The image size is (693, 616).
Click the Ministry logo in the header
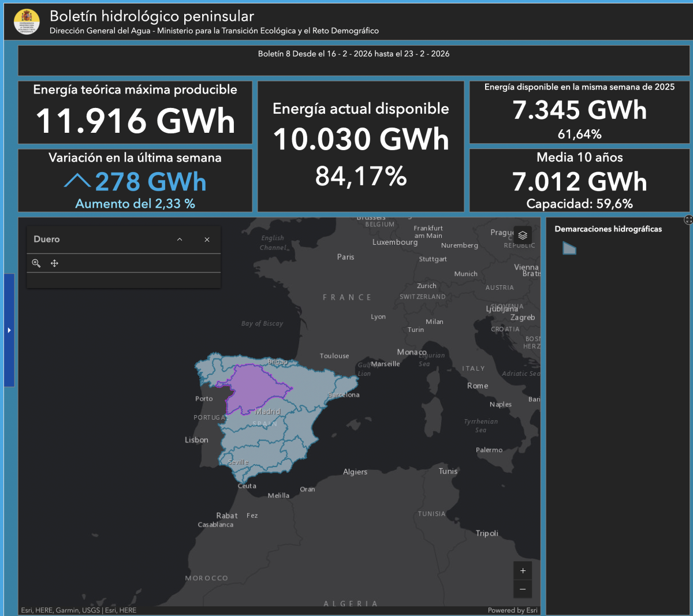pyautogui.click(x=27, y=22)
